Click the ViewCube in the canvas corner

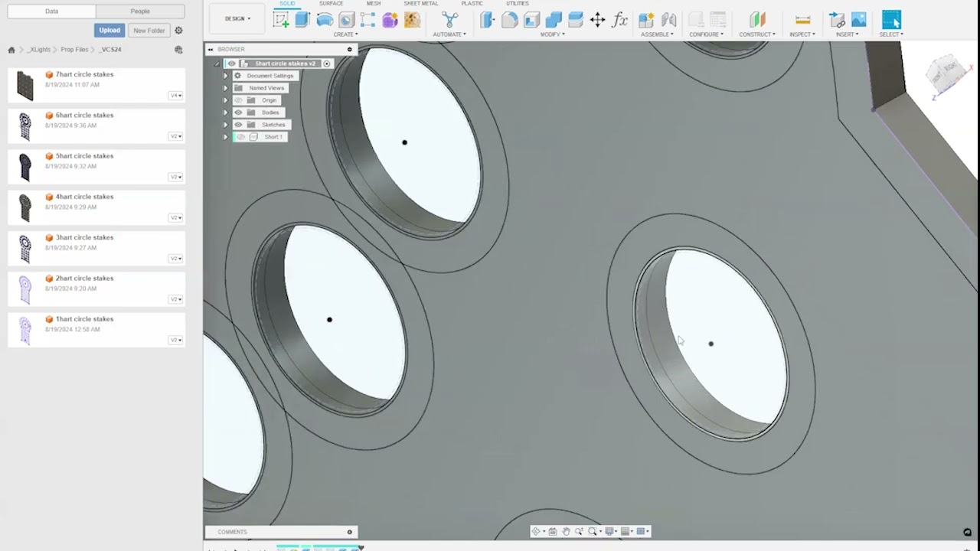[x=946, y=74]
